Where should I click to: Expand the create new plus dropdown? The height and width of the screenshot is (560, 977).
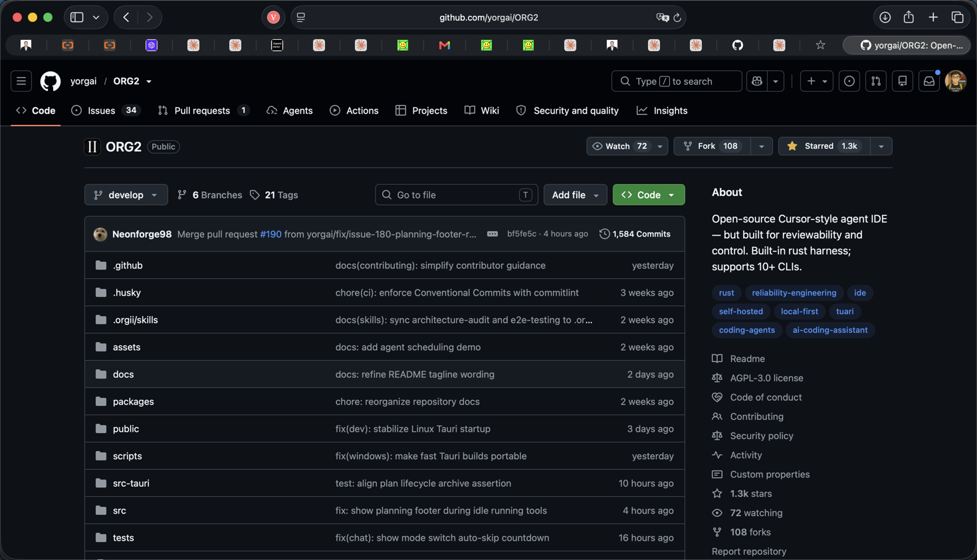[x=817, y=81]
